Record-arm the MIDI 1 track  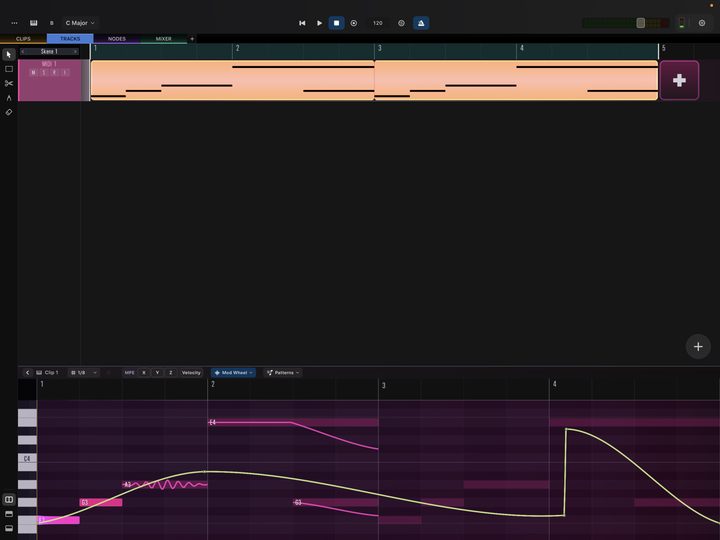click(54, 73)
